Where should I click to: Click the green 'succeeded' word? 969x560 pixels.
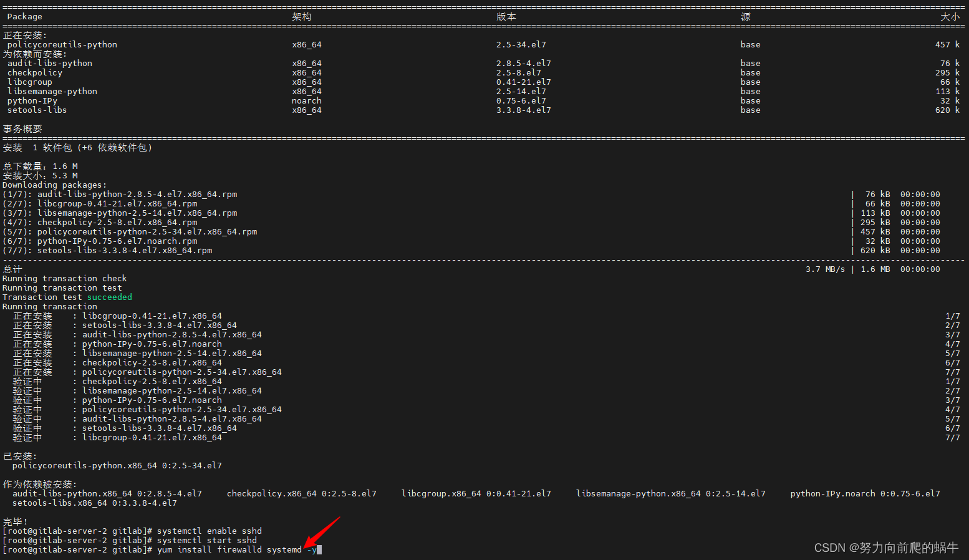[110, 297]
